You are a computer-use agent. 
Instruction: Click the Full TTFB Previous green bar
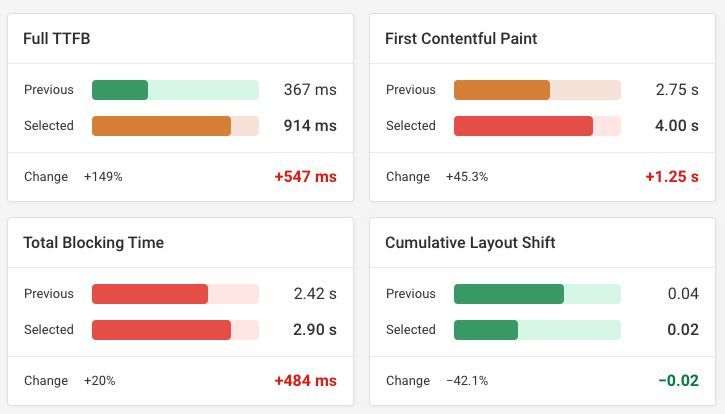[x=120, y=90]
